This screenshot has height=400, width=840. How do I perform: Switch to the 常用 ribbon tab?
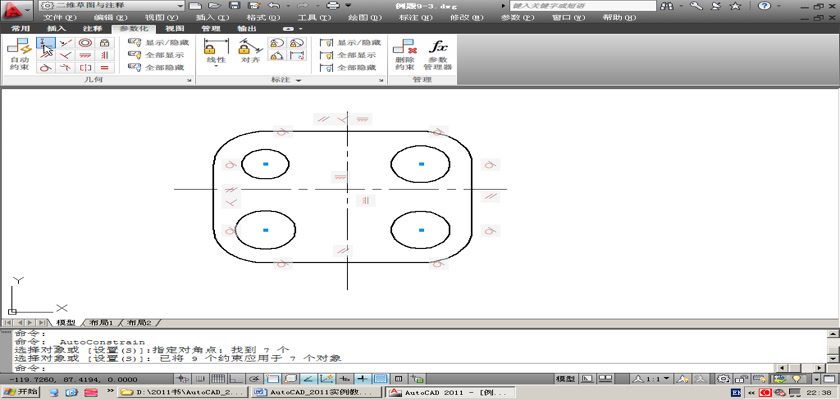click(20, 28)
